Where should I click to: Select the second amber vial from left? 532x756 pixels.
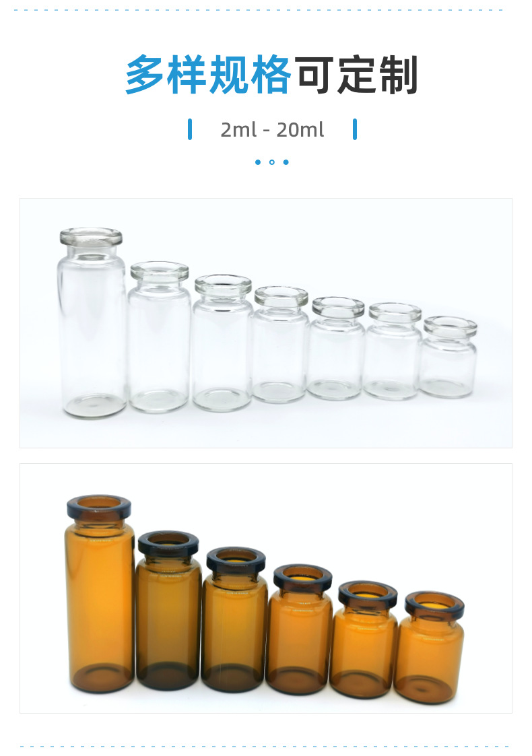(168, 611)
